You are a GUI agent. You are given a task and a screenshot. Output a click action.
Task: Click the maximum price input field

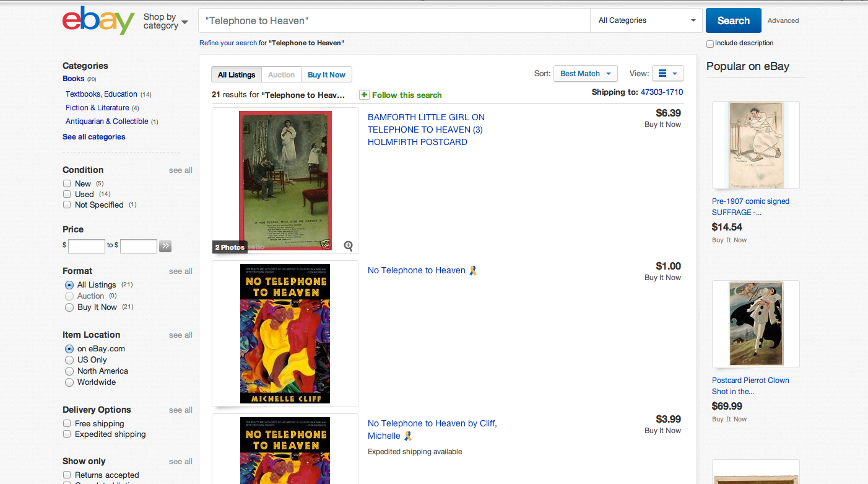[139, 246]
